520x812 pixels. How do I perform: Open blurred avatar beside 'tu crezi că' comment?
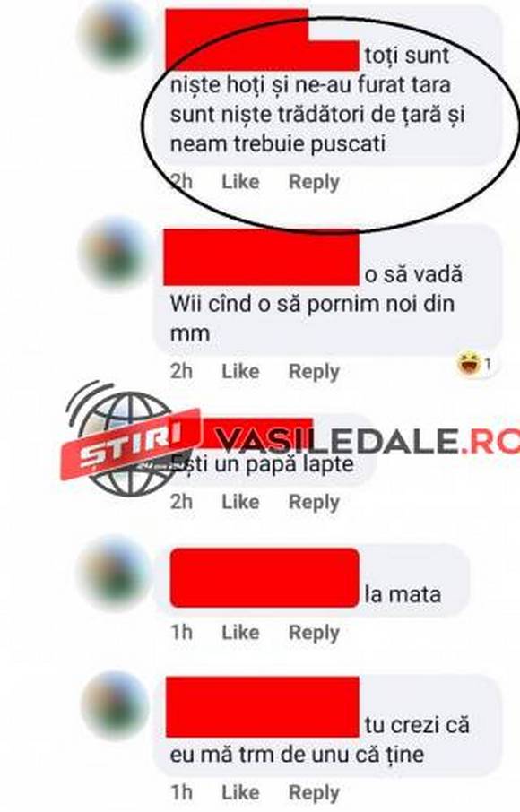tap(115, 705)
